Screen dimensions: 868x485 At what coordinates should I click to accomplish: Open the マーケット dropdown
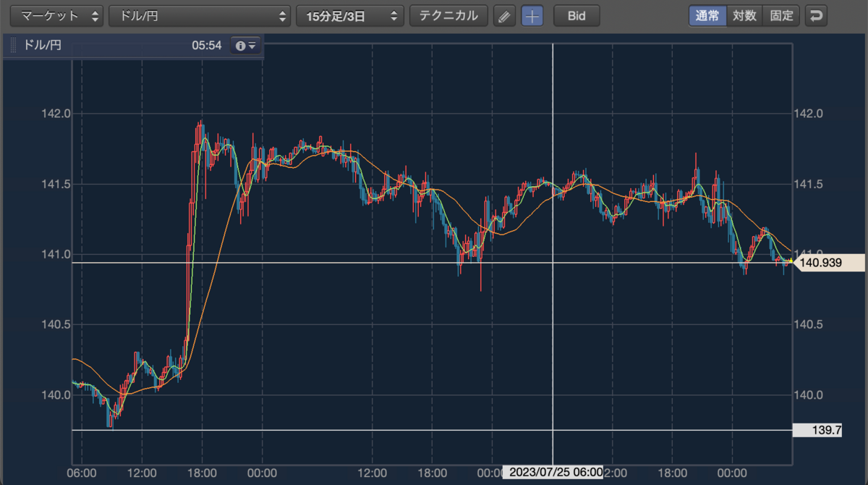(x=56, y=16)
